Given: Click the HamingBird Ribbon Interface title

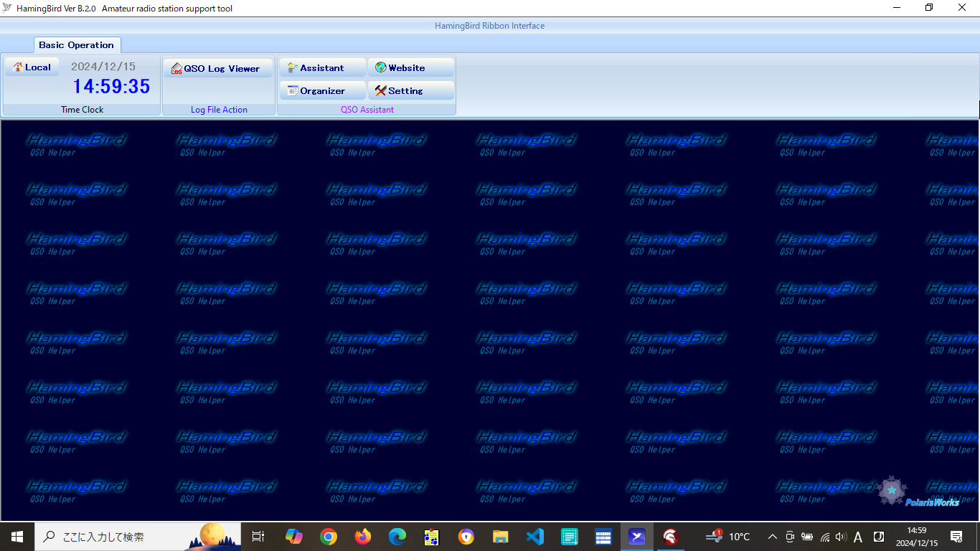Looking at the screenshot, I should click(490, 26).
